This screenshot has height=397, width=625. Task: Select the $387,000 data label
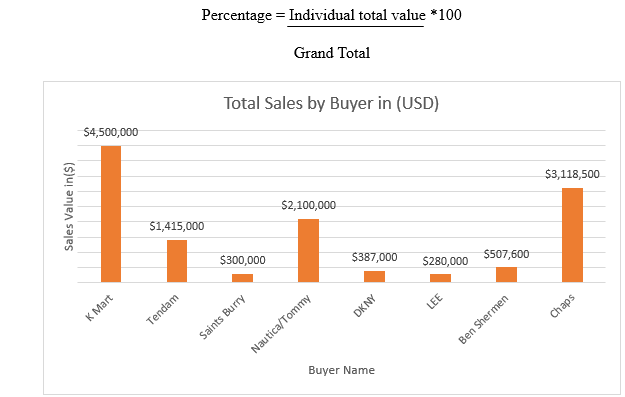374,257
